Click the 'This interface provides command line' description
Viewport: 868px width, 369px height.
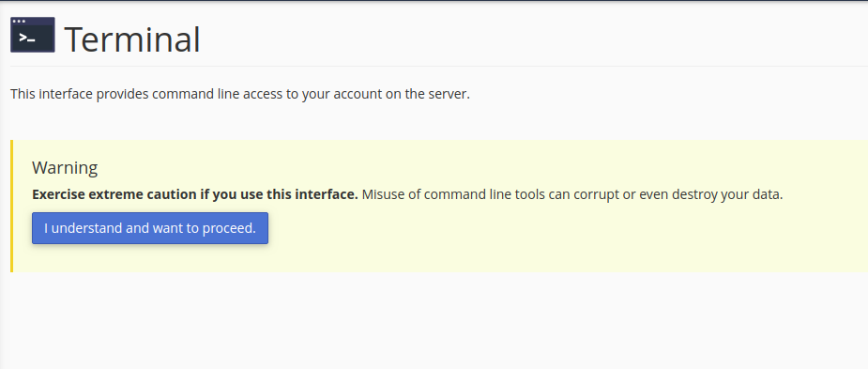239,94
